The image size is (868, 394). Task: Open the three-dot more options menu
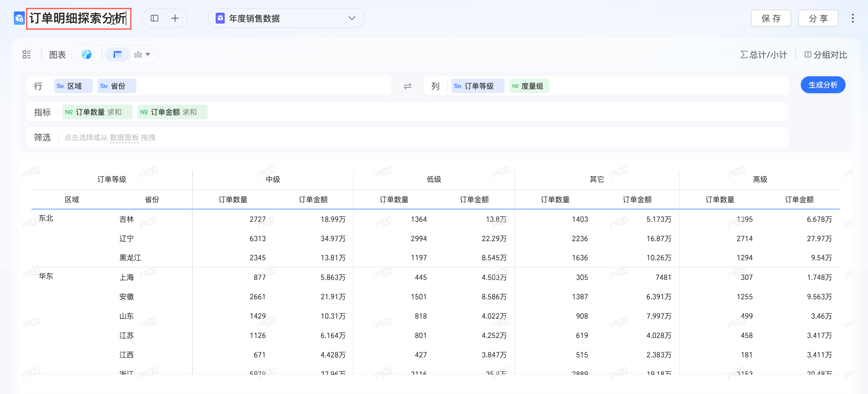click(853, 18)
